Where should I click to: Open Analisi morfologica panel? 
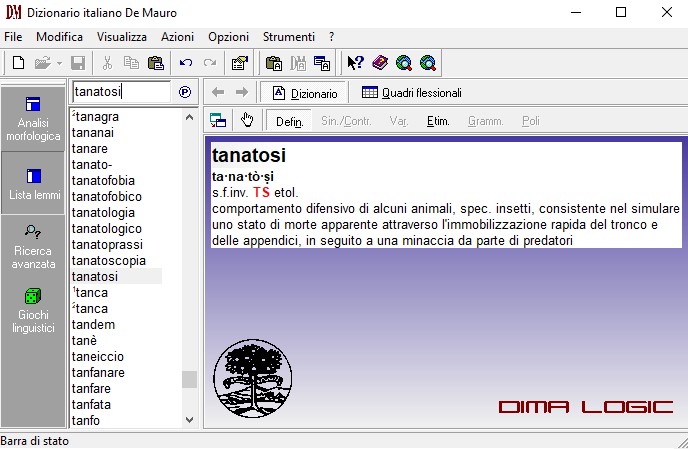point(33,119)
